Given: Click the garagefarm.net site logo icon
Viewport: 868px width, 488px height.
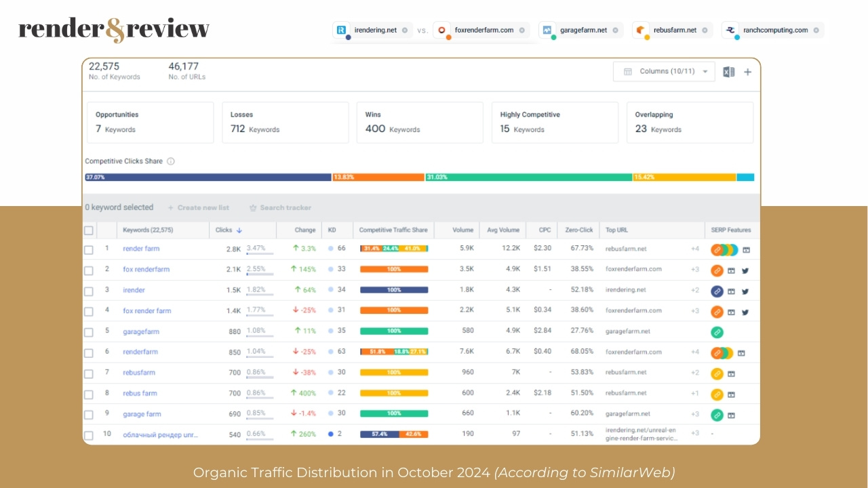Looking at the screenshot, I should coord(547,30).
